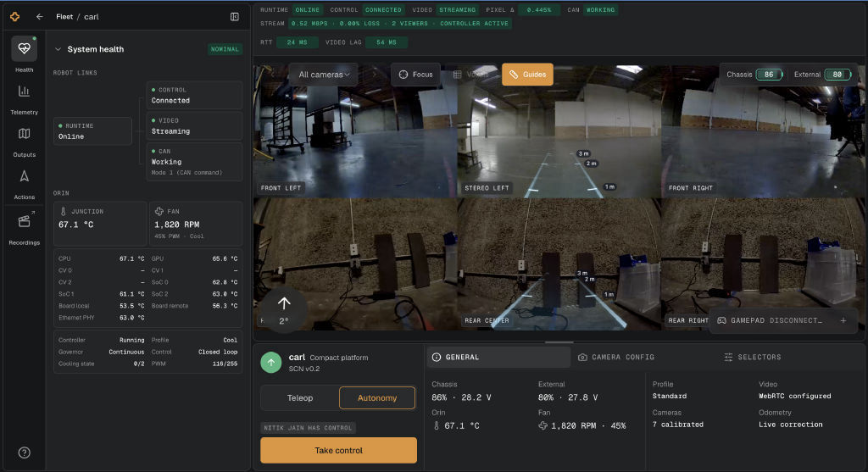The image size is (868, 472).
Task: Click the RTT 24 MS status value
Action: [297, 42]
